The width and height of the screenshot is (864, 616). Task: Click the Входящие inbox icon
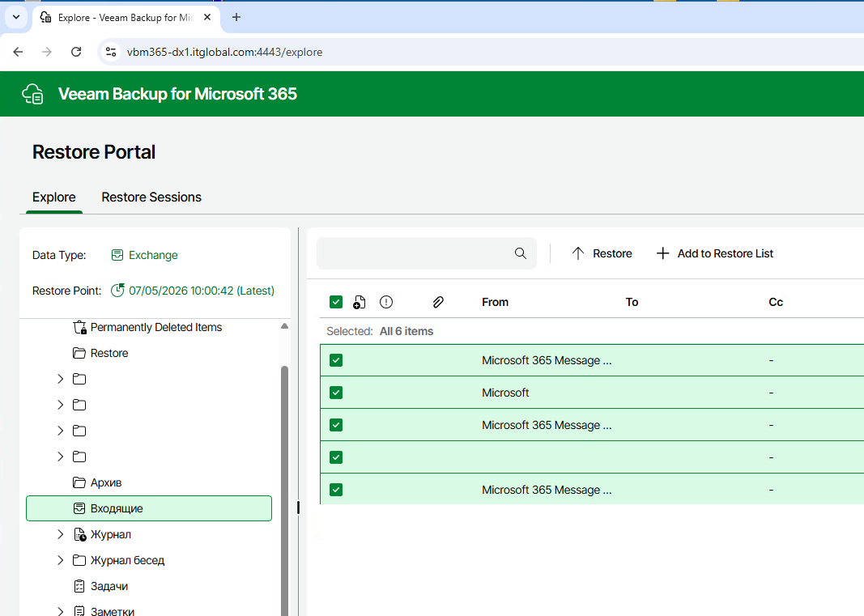pyautogui.click(x=79, y=508)
